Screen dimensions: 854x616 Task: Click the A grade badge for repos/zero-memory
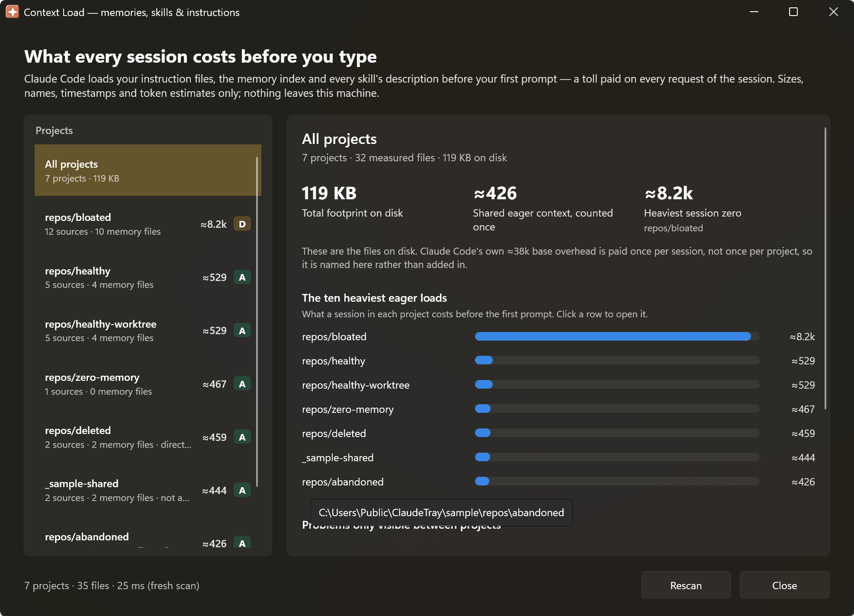pyautogui.click(x=242, y=384)
